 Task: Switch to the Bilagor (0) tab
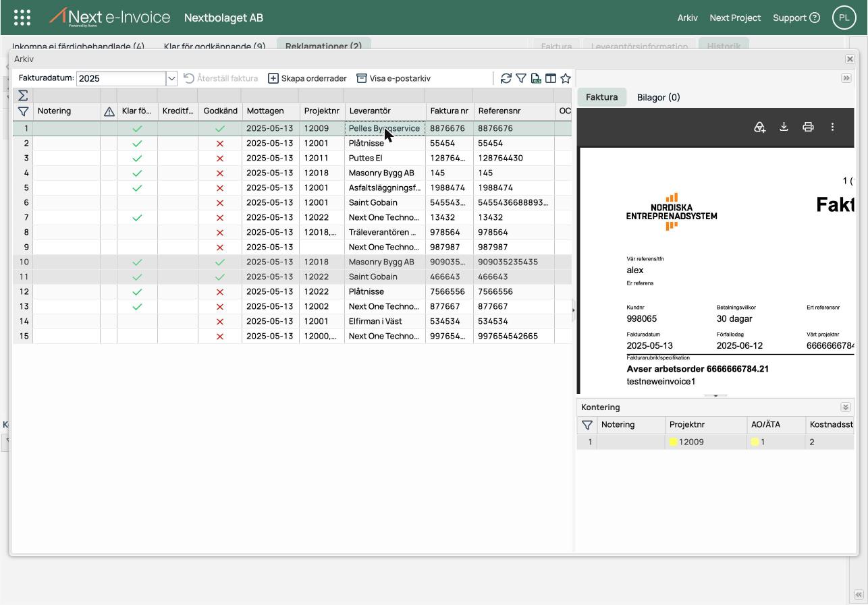click(x=658, y=97)
